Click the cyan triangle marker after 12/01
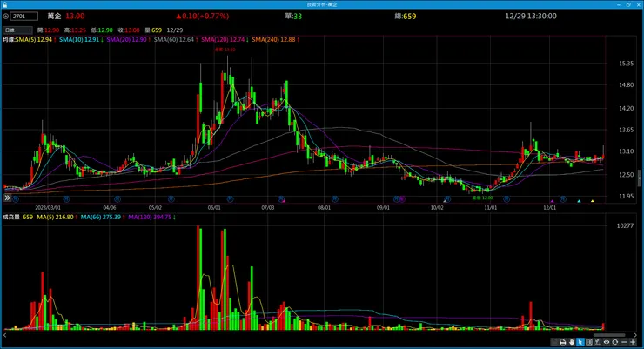Image resolution: width=644 pixels, height=349 pixels. (579, 201)
